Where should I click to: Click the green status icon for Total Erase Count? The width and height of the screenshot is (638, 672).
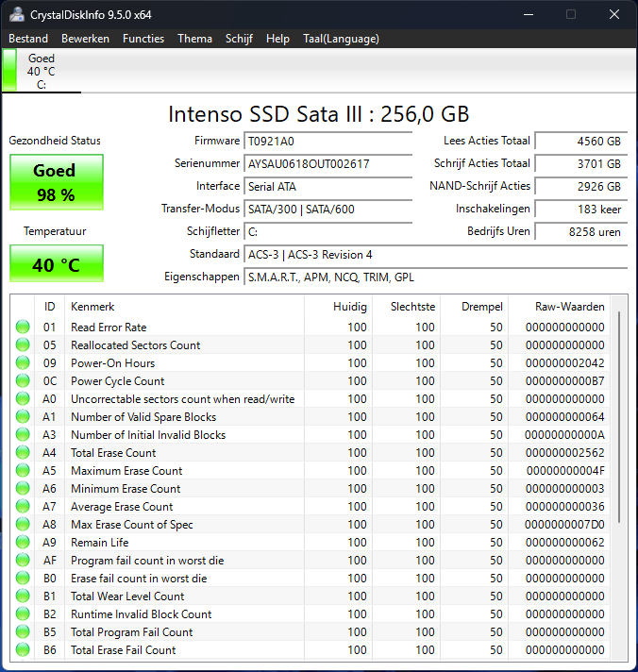tap(23, 453)
